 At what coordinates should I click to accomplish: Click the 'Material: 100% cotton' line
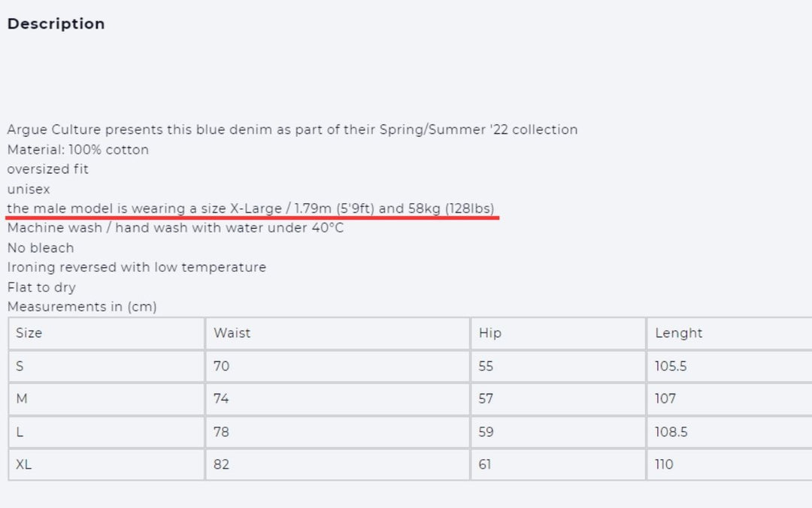78,150
